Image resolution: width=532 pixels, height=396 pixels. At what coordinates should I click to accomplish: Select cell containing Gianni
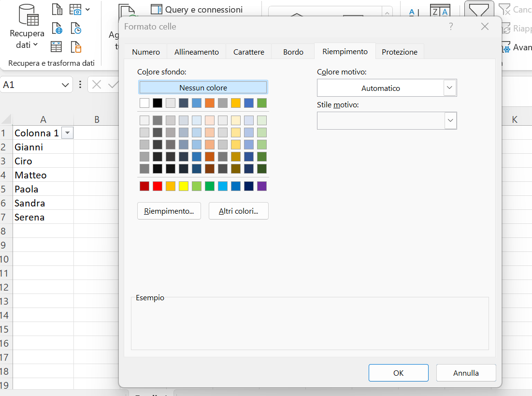tap(43, 147)
